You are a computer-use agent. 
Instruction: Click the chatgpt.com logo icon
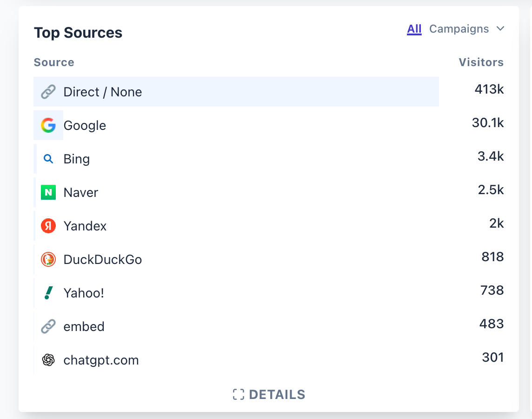coord(48,360)
